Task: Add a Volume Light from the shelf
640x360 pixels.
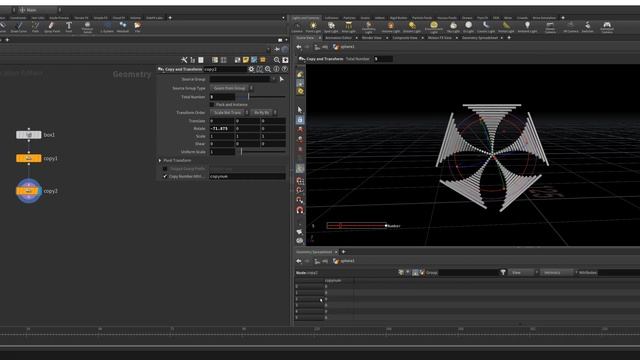Action: point(391,27)
